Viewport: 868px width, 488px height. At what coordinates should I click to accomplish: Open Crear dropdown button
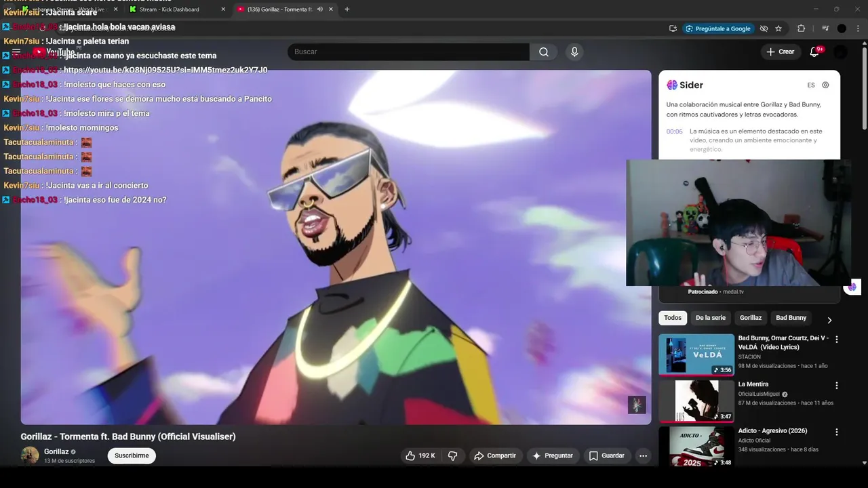[780, 52]
